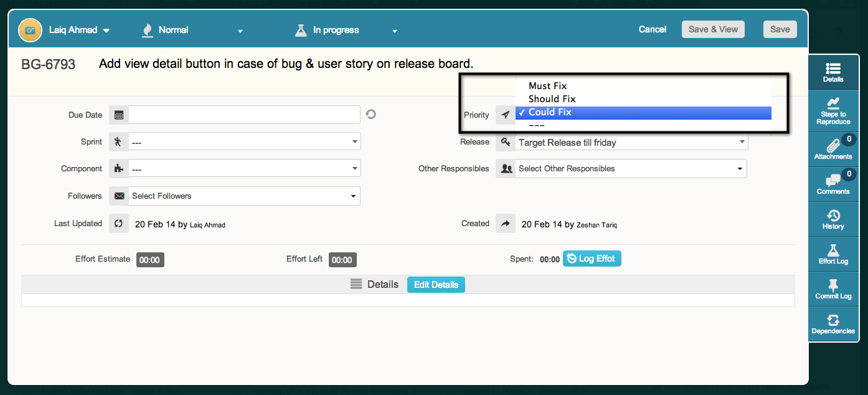Screen dimensions: 868x395
Task: Expand the Sprint dropdown
Action: coord(244,142)
